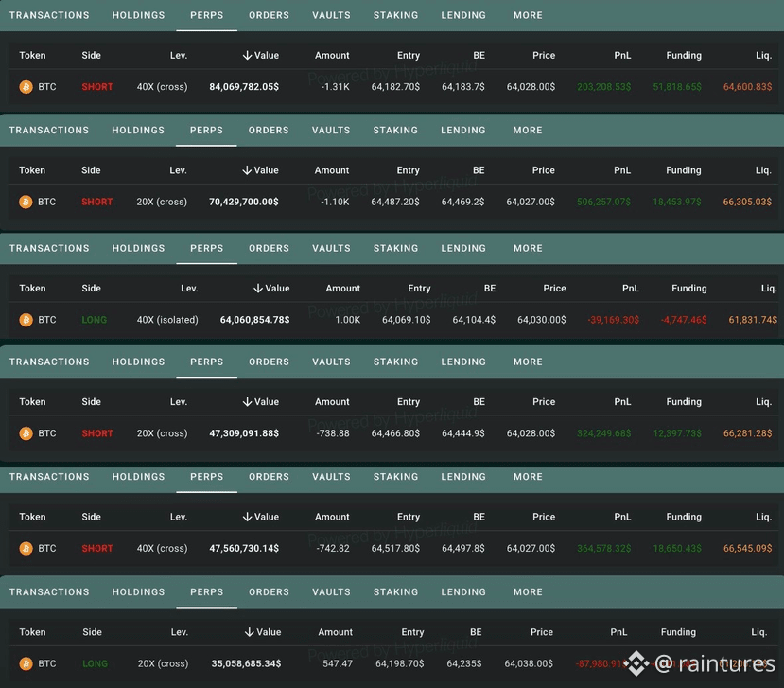
Task: Open ORDERS tab above the 64,060,854.78$ position
Action: 269,248
